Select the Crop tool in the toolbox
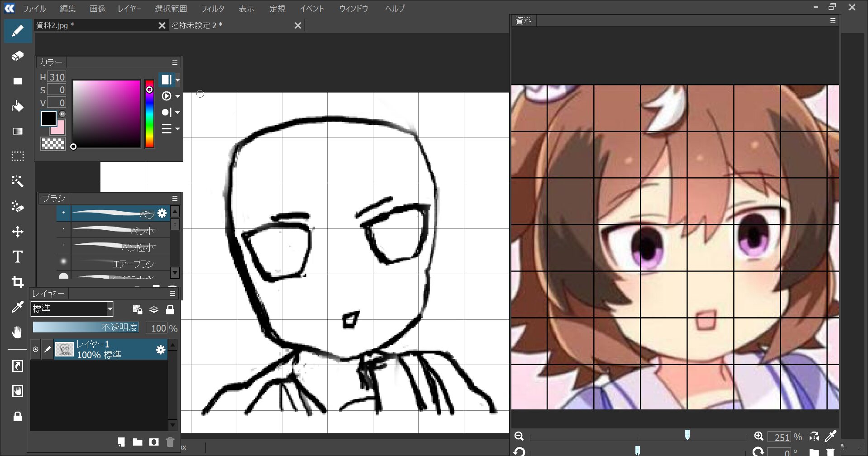 pos(17,282)
